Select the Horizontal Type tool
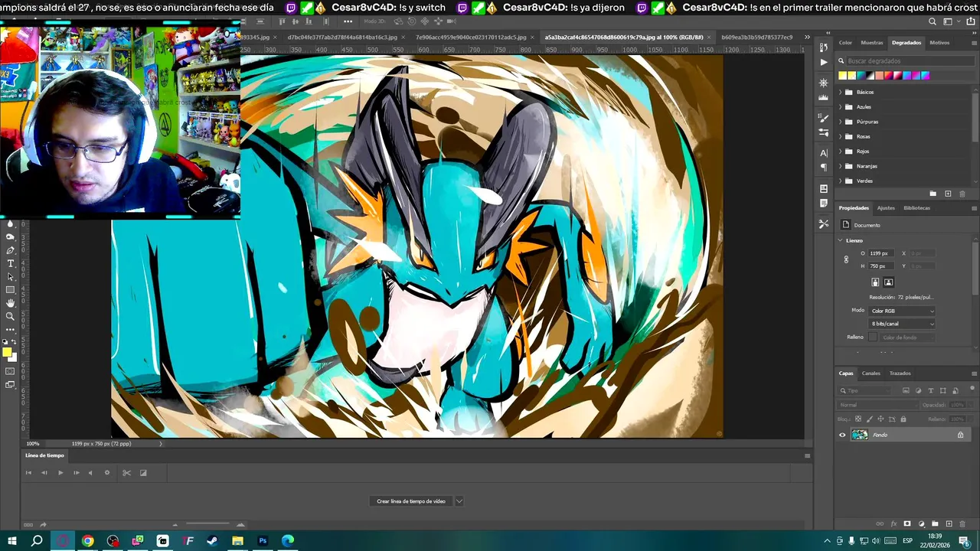Image resolution: width=980 pixels, height=551 pixels. [x=10, y=263]
